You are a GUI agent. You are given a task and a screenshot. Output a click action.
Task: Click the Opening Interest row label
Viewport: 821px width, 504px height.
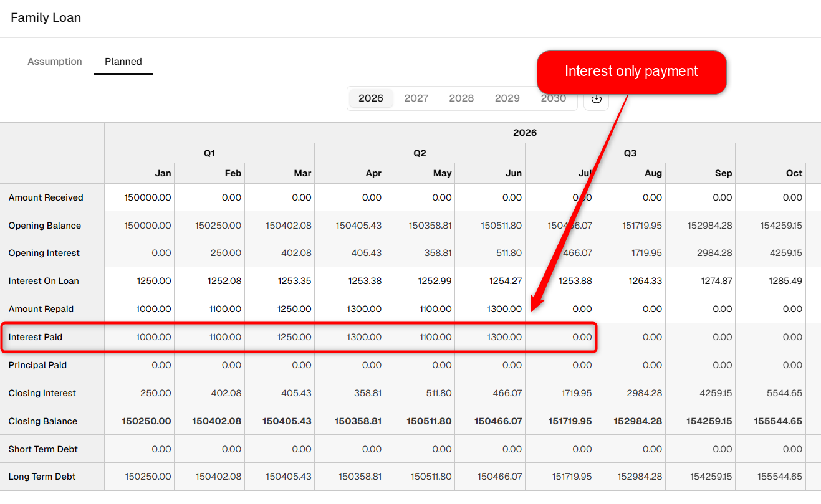44,253
